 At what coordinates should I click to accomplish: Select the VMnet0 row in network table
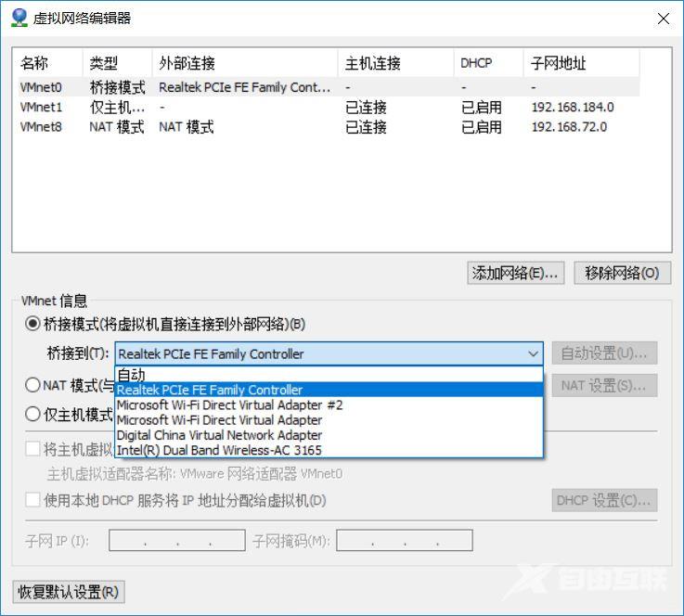(42, 87)
